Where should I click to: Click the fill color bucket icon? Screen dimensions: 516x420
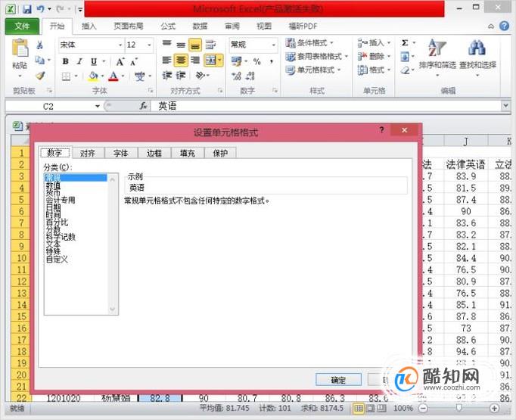point(93,76)
